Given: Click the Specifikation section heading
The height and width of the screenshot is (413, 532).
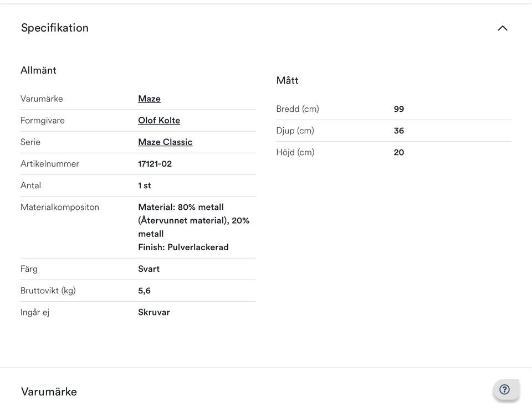Looking at the screenshot, I should click(x=55, y=28).
